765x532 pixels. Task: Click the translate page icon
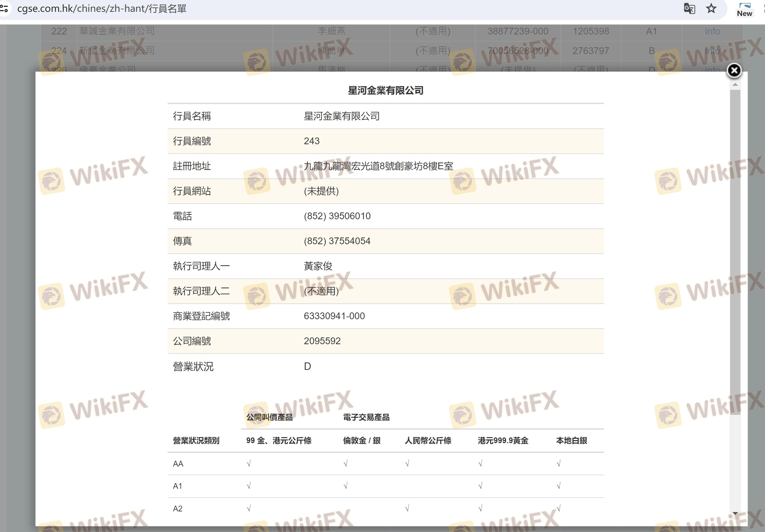[x=689, y=8]
